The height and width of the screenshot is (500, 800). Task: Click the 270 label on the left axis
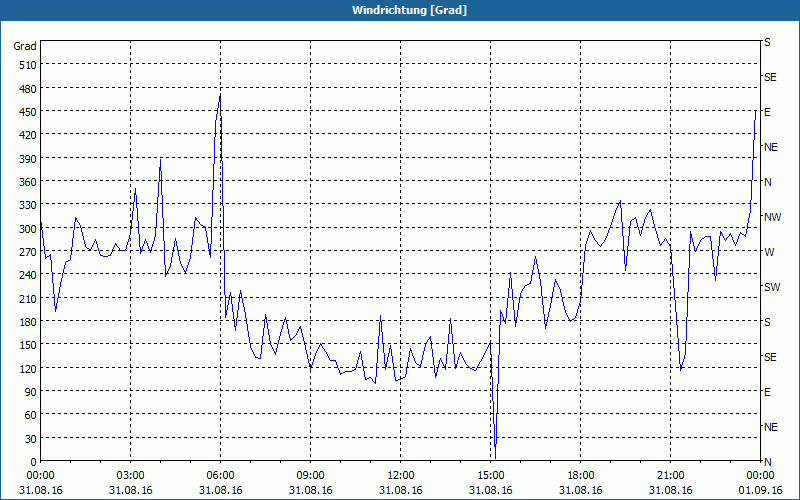point(28,252)
